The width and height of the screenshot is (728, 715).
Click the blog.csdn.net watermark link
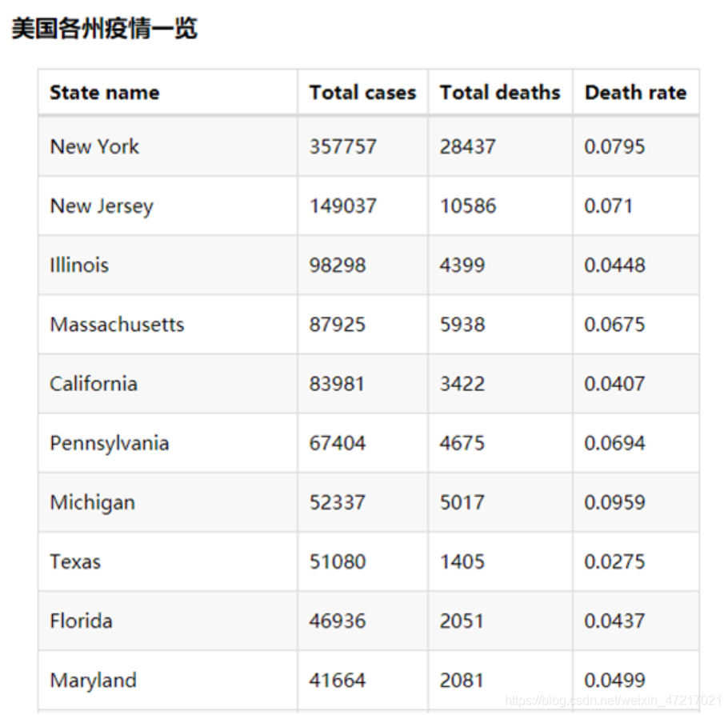click(x=613, y=700)
